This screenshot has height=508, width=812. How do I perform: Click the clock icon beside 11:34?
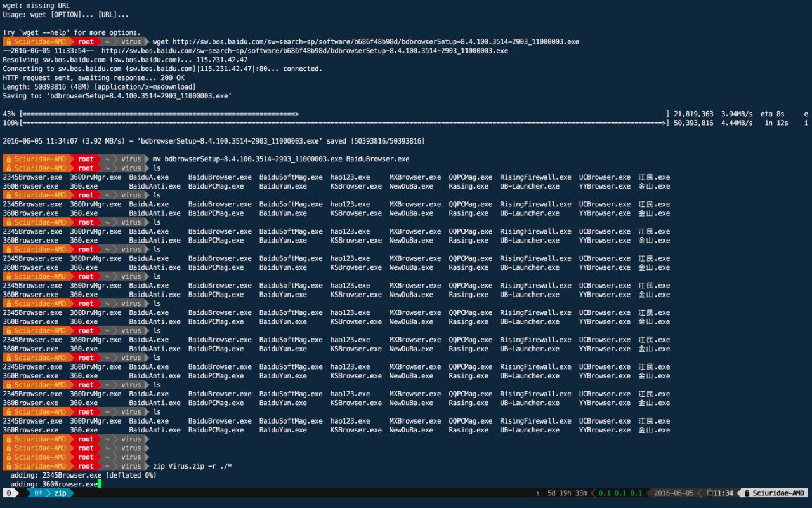pos(709,493)
